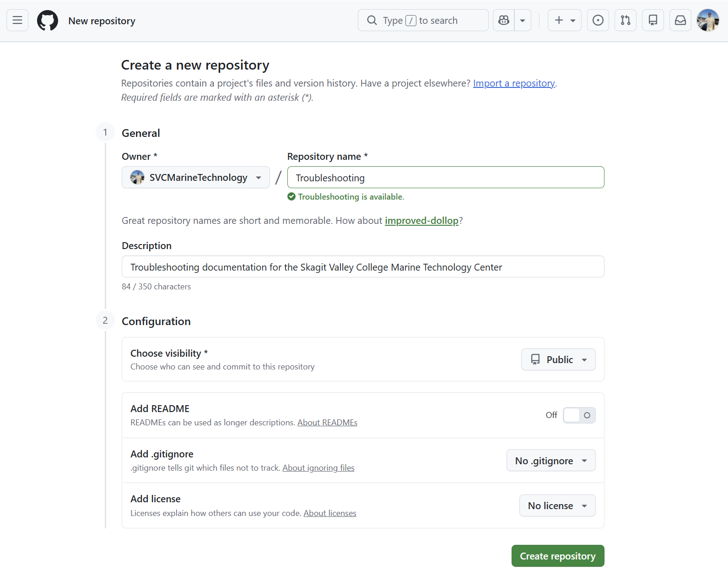Follow the Import a repository link
728x581 pixels.
point(514,83)
